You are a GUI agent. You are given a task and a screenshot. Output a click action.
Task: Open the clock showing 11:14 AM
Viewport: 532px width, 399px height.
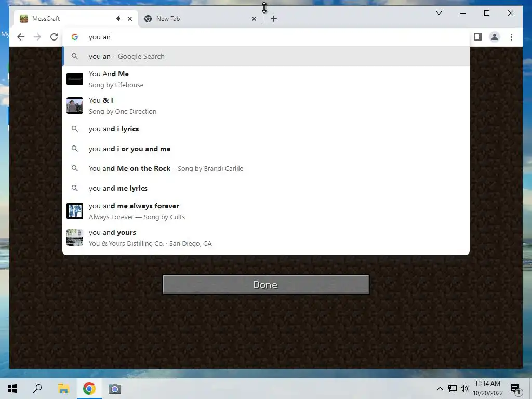click(487, 389)
